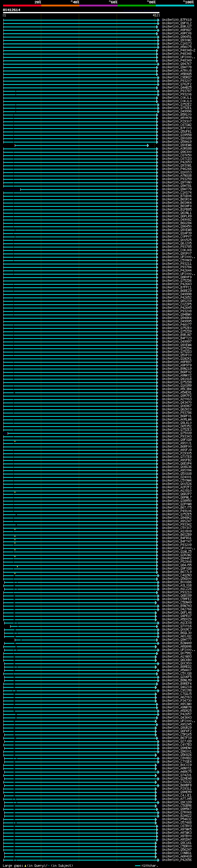Click the cyan ~100% identity legend segment
Image resolution: width=197 pixels, height=868 pixels.
pos(175,6)
